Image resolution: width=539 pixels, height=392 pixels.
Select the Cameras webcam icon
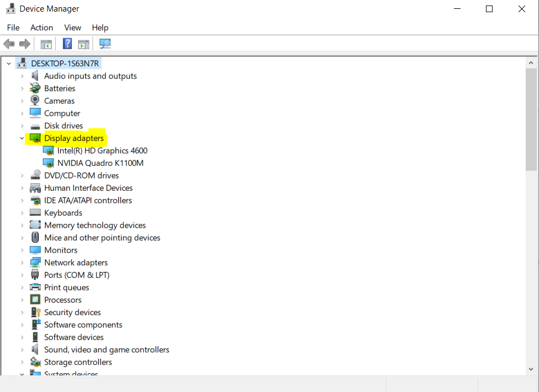35,101
